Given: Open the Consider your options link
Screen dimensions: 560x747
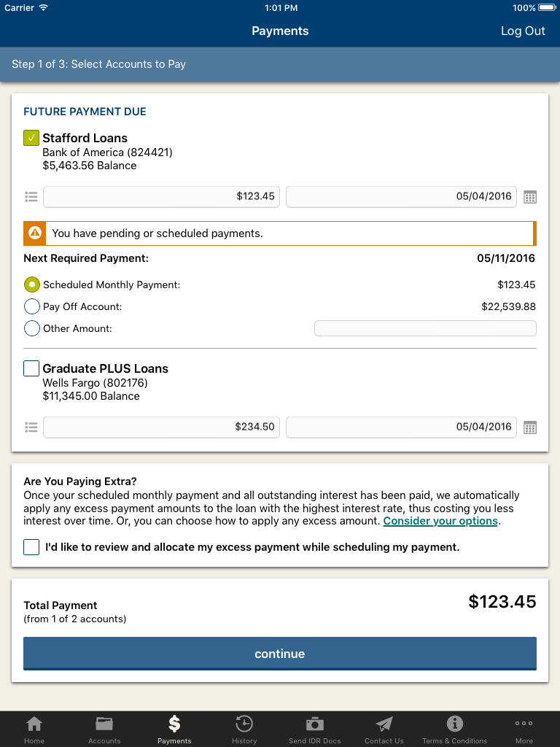Looking at the screenshot, I should point(440,521).
